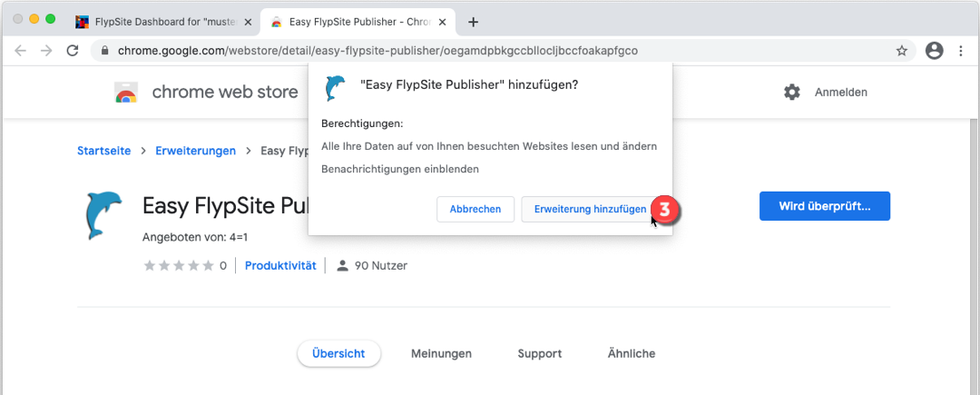Click Abbrechen in the dialog
The height and width of the screenshot is (395, 980).
[475, 210]
